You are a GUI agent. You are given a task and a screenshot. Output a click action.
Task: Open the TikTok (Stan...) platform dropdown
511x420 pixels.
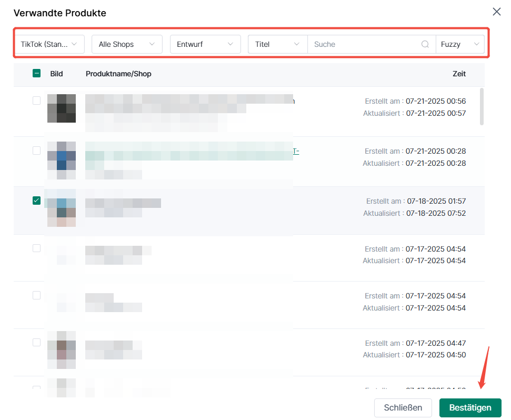pos(49,44)
